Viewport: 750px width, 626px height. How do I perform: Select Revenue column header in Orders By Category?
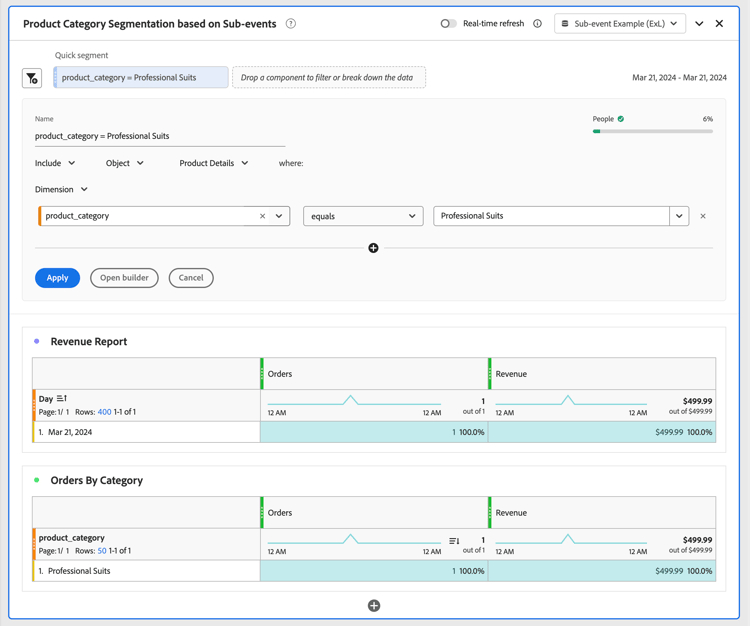pyautogui.click(x=602, y=512)
